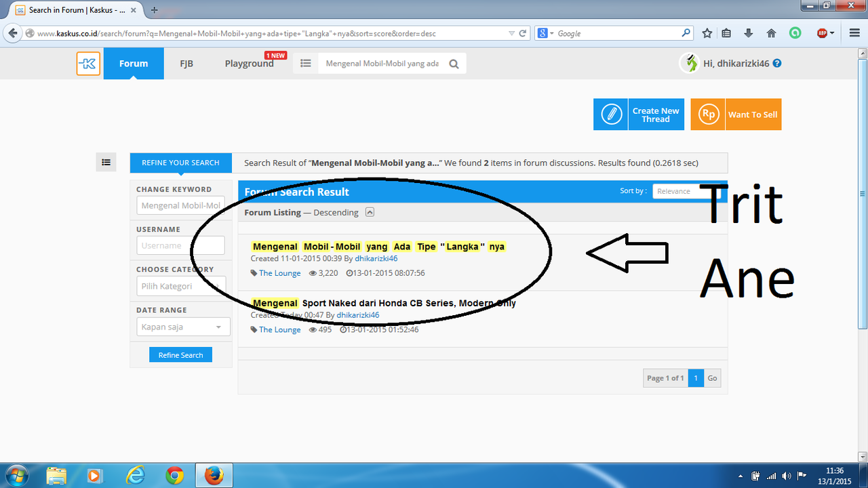
Task: Click the volume speaker tray icon
Action: (x=786, y=476)
